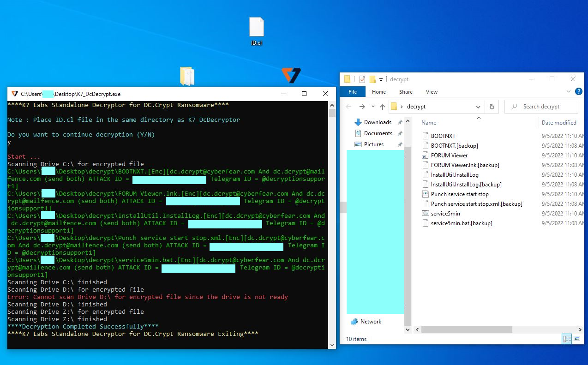Refresh the decrypt folder with the refresh icon

tap(492, 107)
